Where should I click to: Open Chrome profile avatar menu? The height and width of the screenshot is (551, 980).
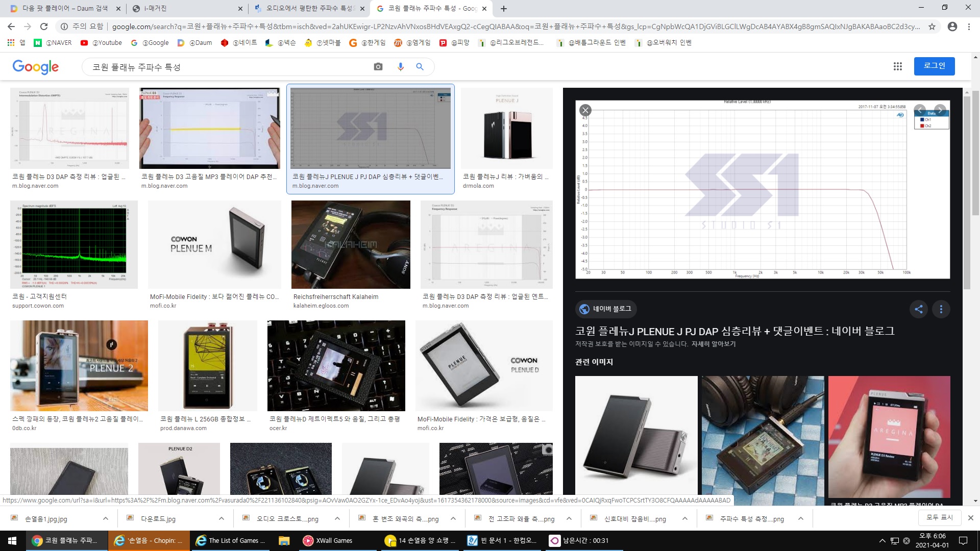pyautogui.click(x=952, y=27)
